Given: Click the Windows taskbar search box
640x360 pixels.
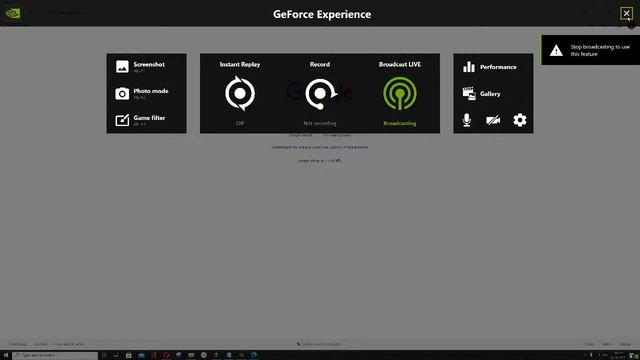Looking at the screenshot, I should tap(55, 355).
